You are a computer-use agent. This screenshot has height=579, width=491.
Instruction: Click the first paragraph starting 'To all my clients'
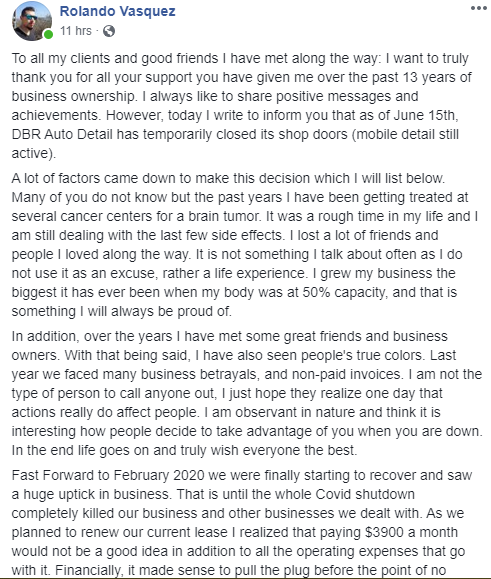pyautogui.click(x=242, y=106)
